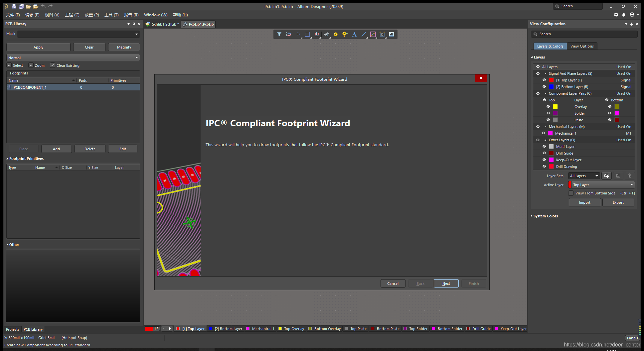Click the Top Layer red color swatch

(551, 80)
